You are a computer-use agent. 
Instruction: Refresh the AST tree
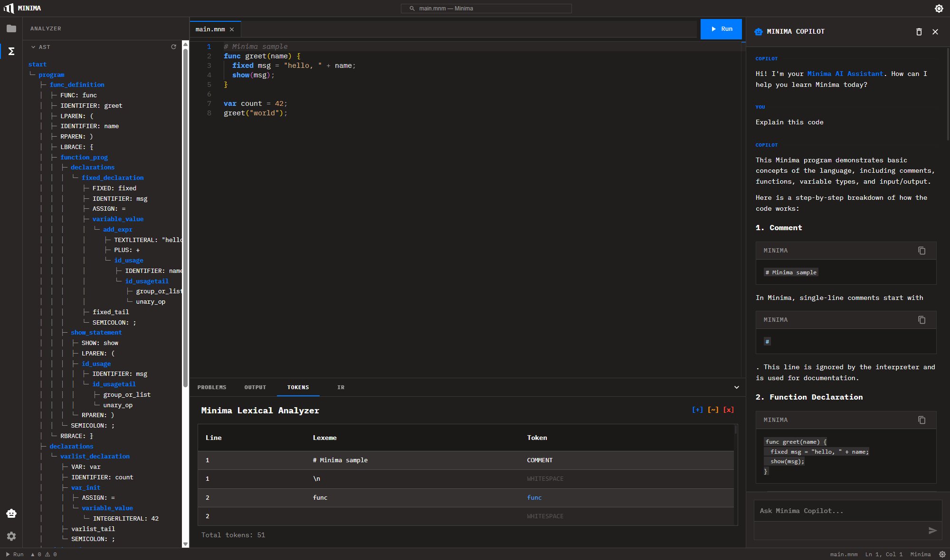click(174, 47)
